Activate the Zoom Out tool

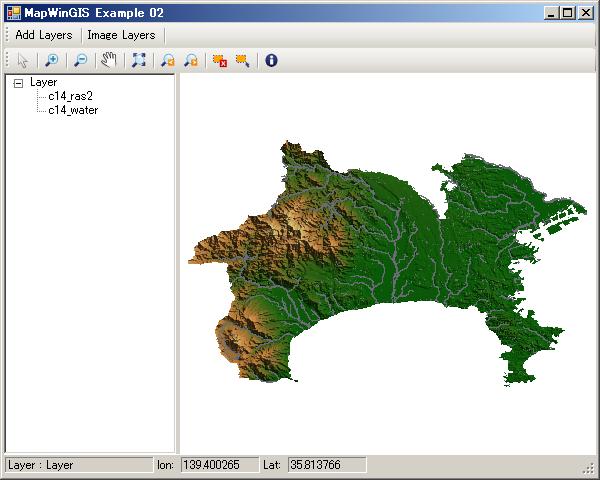(x=80, y=60)
